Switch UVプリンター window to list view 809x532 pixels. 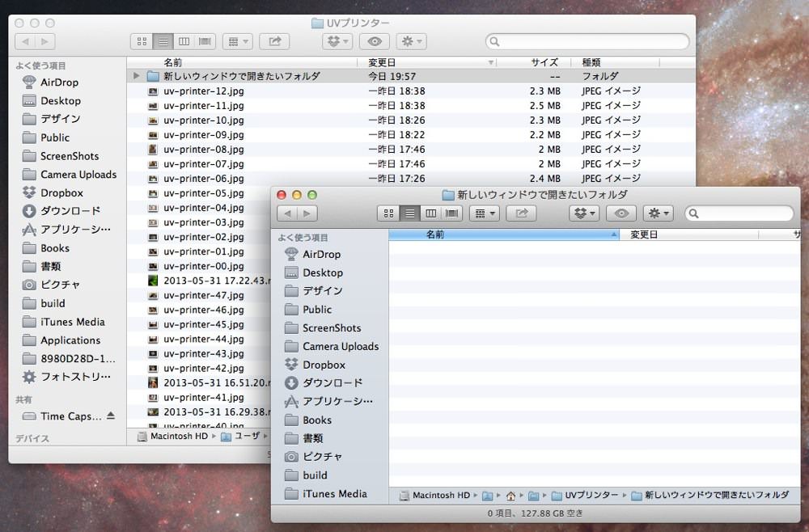[x=163, y=41]
